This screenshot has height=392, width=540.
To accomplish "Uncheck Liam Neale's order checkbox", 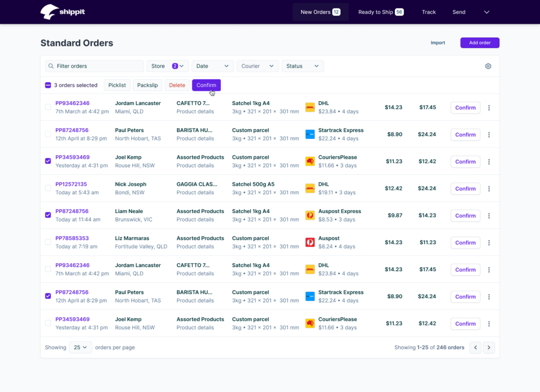I will pyautogui.click(x=48, y=215).
